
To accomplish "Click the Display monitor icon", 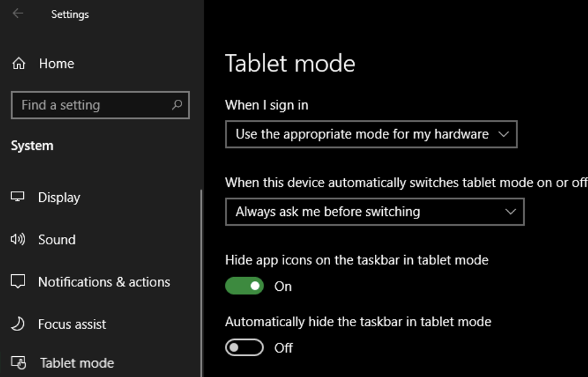I will (17, 196).
